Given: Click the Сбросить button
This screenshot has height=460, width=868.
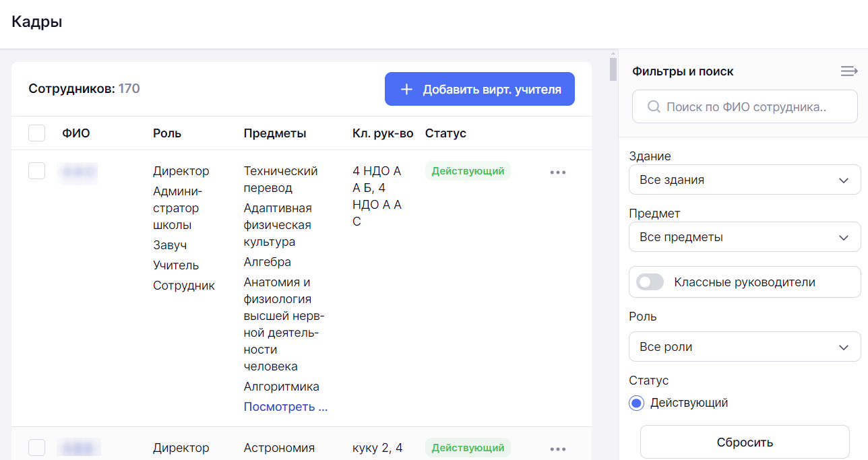Looking at the screenshot, I should [745, 442].
